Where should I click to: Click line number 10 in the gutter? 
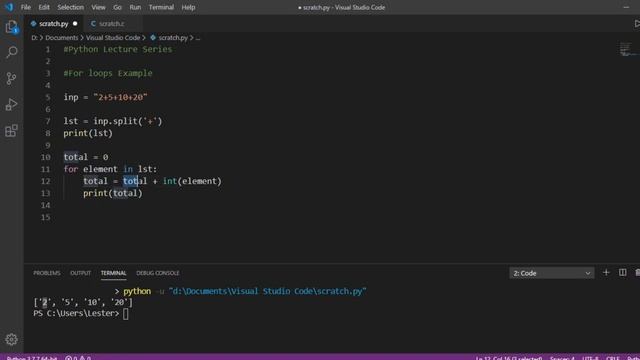[46, 157]
